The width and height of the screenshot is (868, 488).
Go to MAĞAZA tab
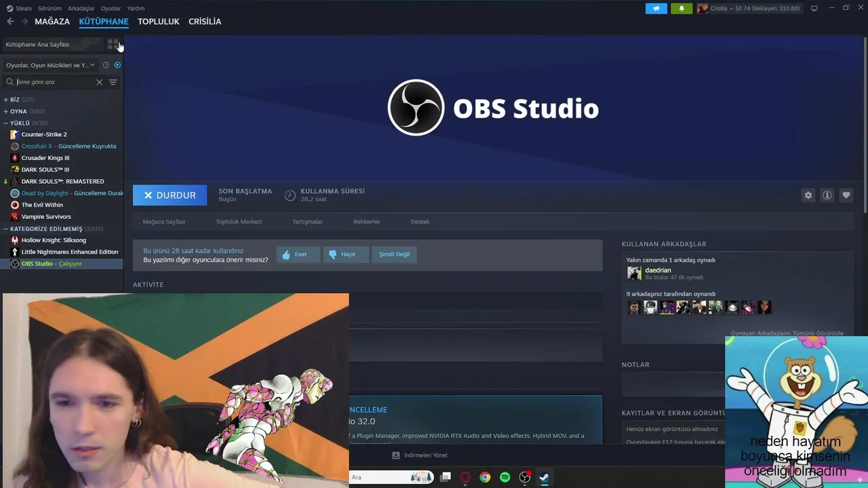click(52, 22)
